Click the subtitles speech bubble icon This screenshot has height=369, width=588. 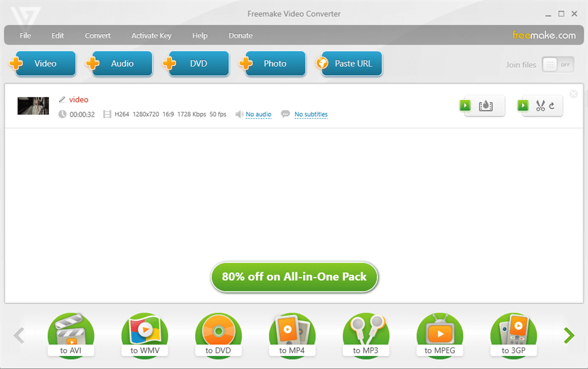[286, 114]
